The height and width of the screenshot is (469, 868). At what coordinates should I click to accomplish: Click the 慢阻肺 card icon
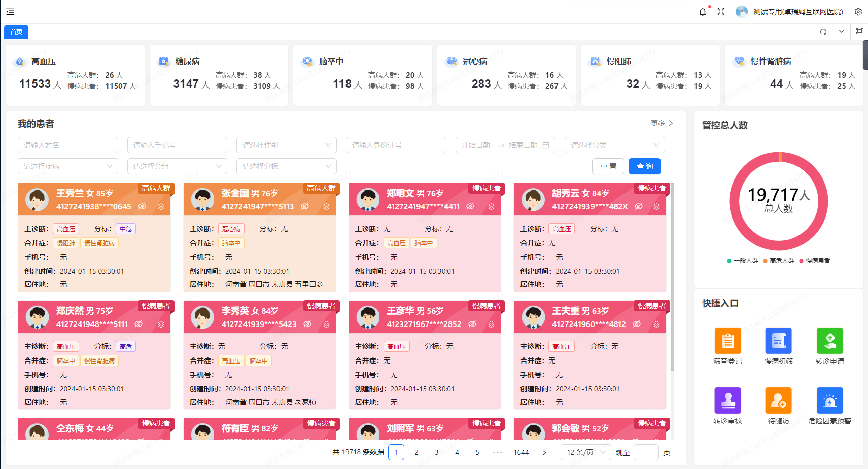click(x=595, y=61)
